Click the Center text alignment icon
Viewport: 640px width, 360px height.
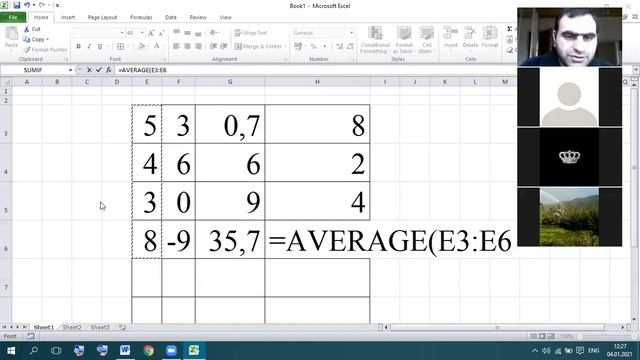coord(187,47)
